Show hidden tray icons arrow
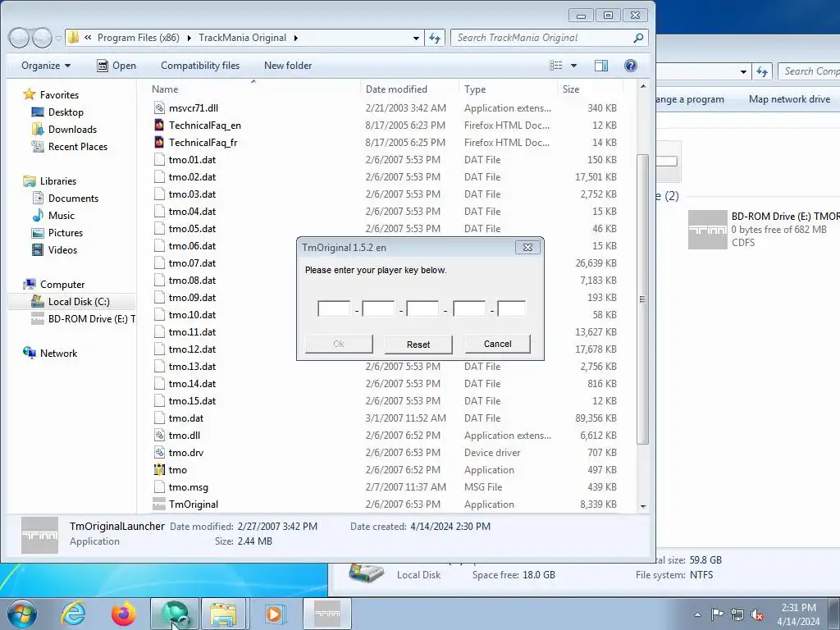 coord(697,614)
